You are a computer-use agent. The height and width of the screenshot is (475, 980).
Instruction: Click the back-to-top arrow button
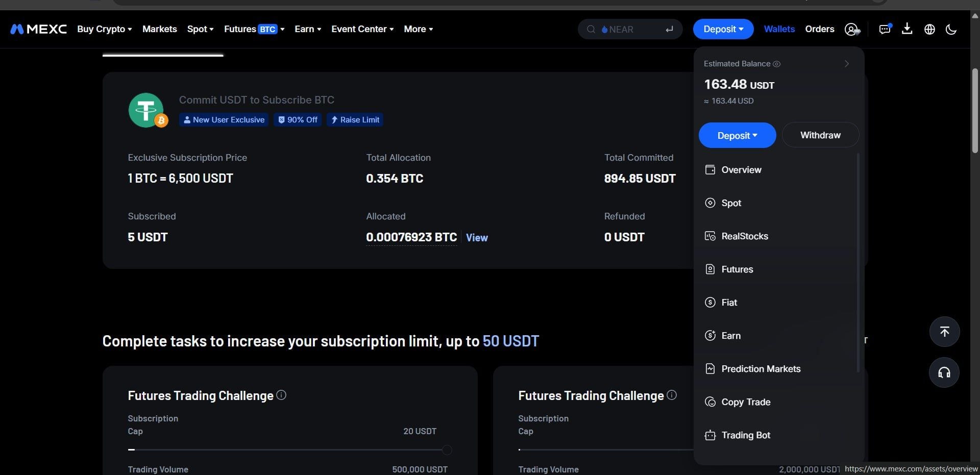click(x=944, y=332)
